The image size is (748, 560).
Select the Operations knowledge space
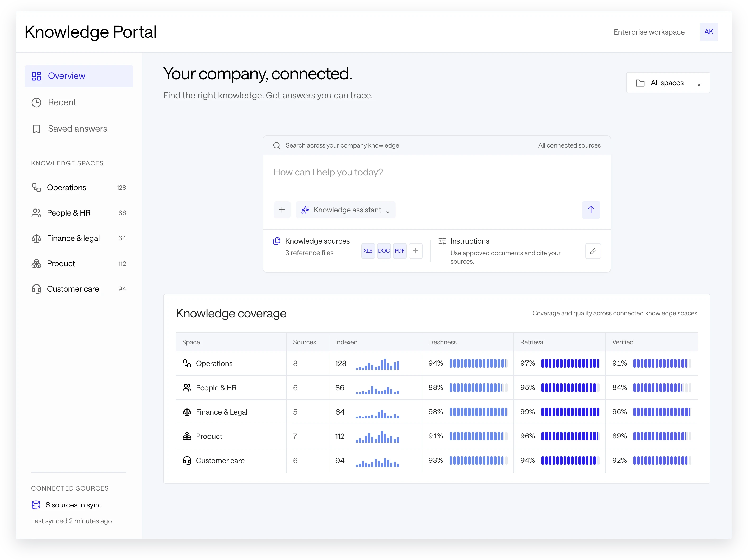click(79, 188)
